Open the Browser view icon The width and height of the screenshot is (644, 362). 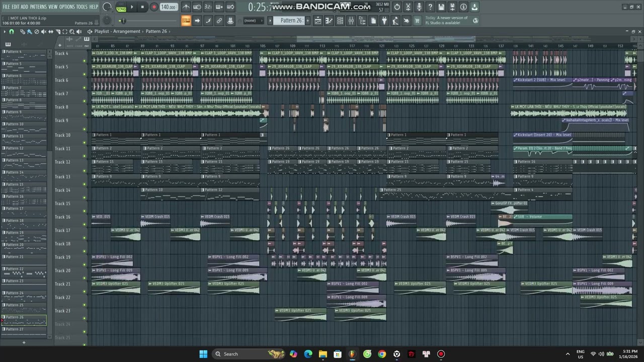click(362, 21)
